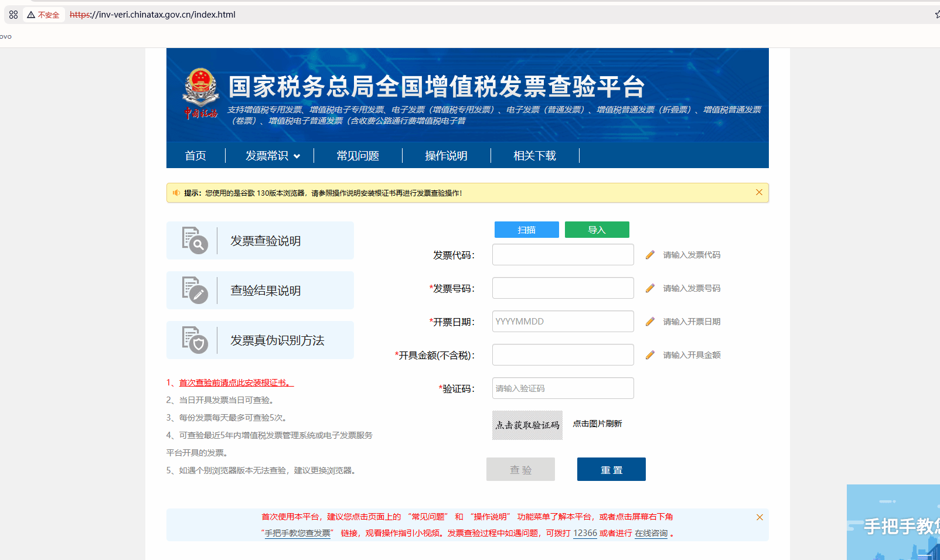
Task: Click the invoice inspection document-magnifier icon
Action: coord(195,240)
